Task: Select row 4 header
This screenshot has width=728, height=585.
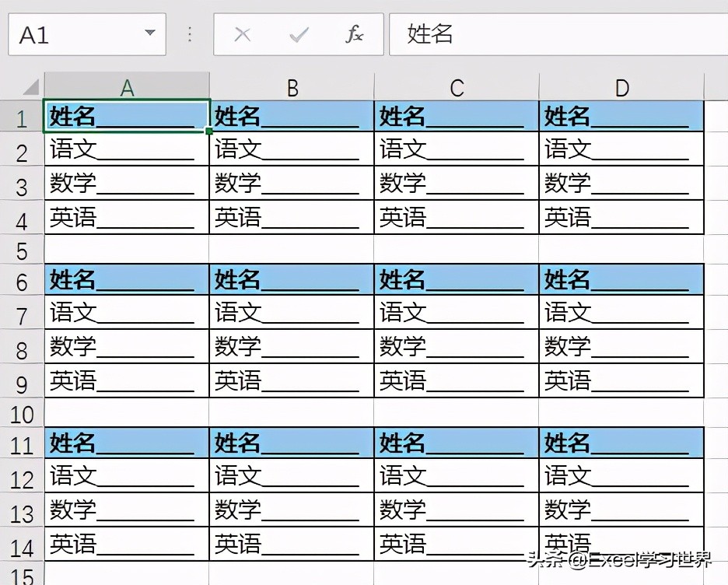Action: coord(22,217)
